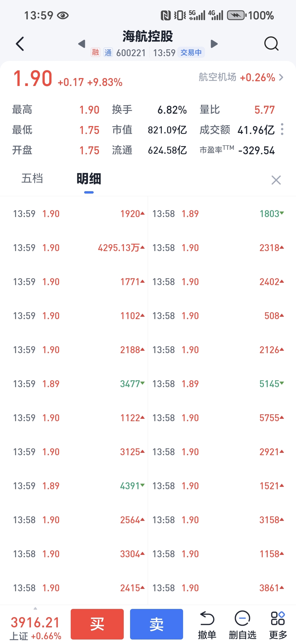
Task: Open the three-dot stats overflow menu
Action: coord(282,129)
